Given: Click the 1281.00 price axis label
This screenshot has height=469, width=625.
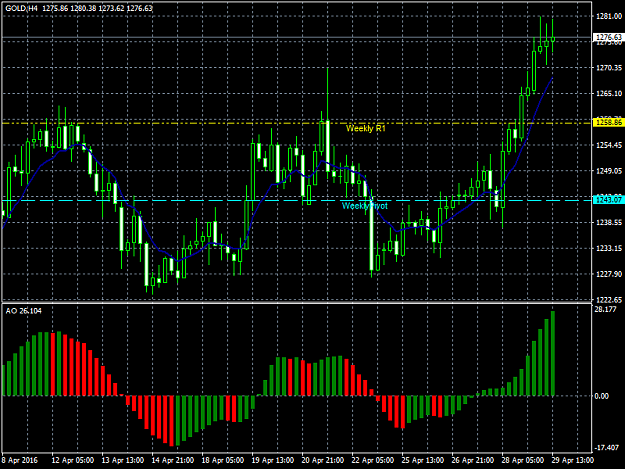Looking at the screenshot, I should coord(609,16).
